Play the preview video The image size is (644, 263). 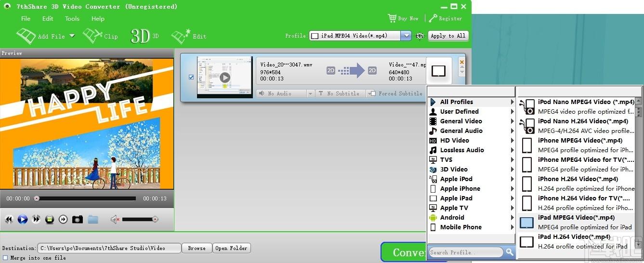(x=22, y=220)
